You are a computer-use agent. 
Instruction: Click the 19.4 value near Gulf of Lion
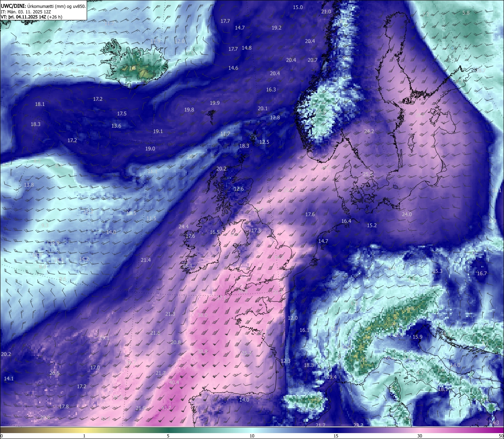click(332, 377)
